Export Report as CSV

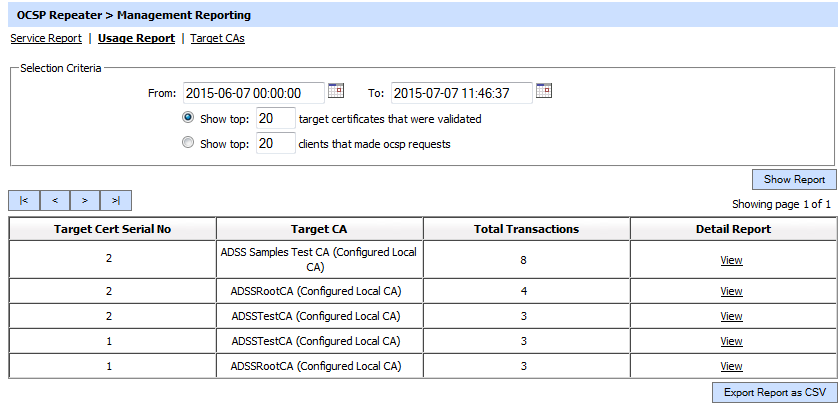click(773, 392)
